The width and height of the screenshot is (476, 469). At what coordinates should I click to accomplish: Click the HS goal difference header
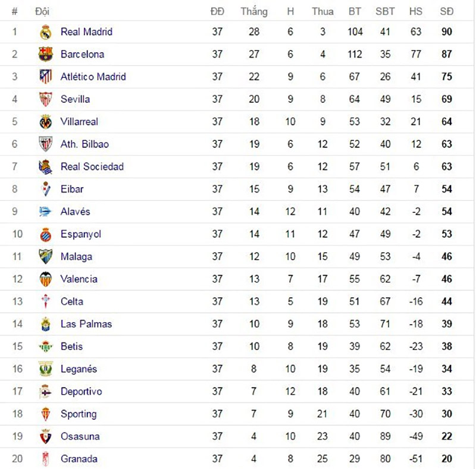click(x=415, y=11)
